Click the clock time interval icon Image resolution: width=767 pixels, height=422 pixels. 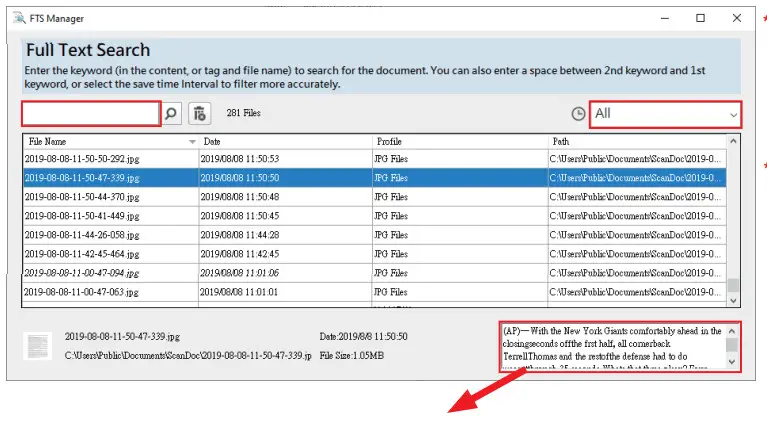click(x=578, y=114)
